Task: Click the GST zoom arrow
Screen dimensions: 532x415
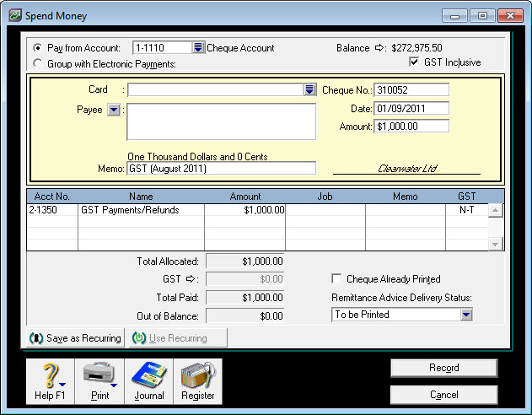Action: point(190,279)
